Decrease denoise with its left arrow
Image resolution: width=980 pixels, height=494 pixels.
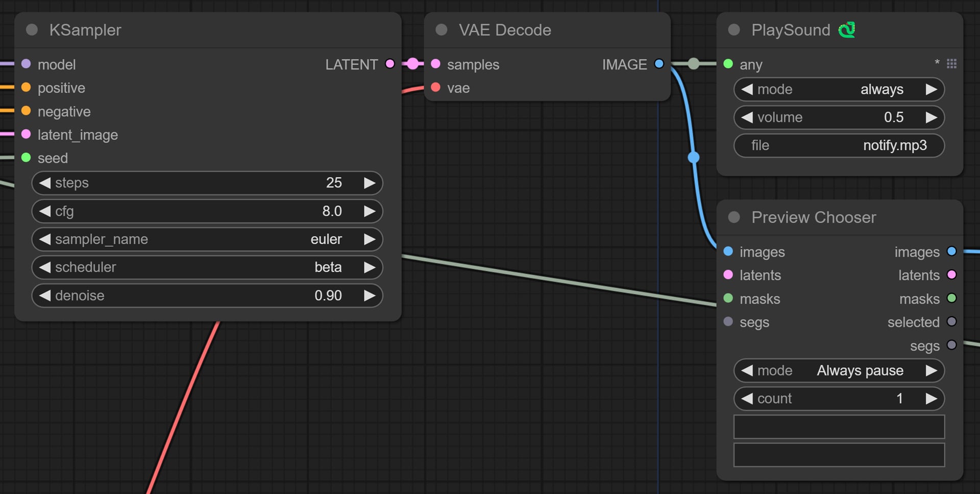(x=45, y=295)
